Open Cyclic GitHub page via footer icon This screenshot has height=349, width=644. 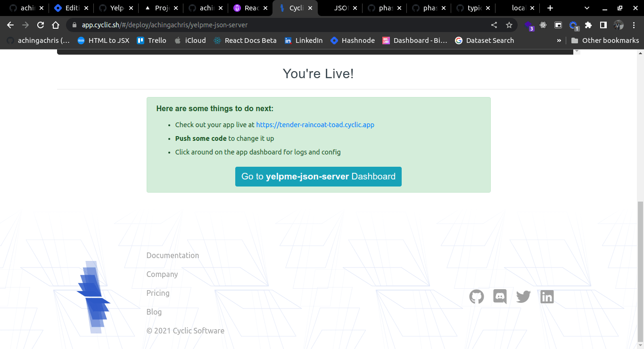tap(477, 297)
